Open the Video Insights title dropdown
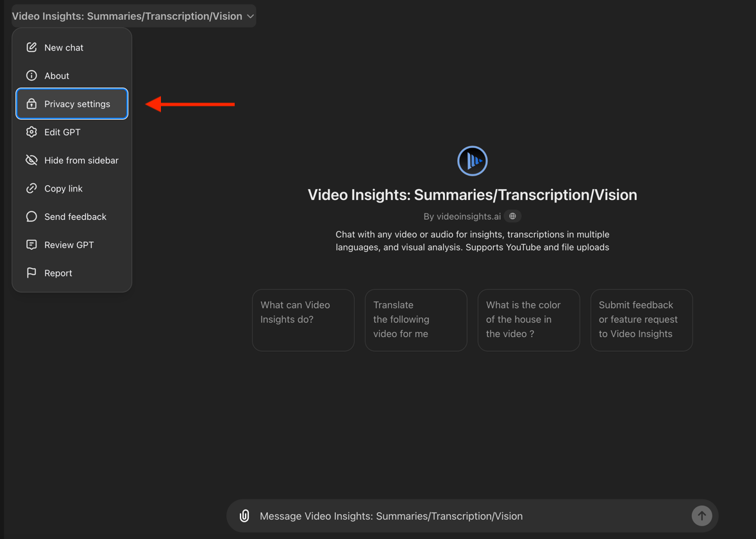This screenshot has height=539, width=756. click(133, 17)
